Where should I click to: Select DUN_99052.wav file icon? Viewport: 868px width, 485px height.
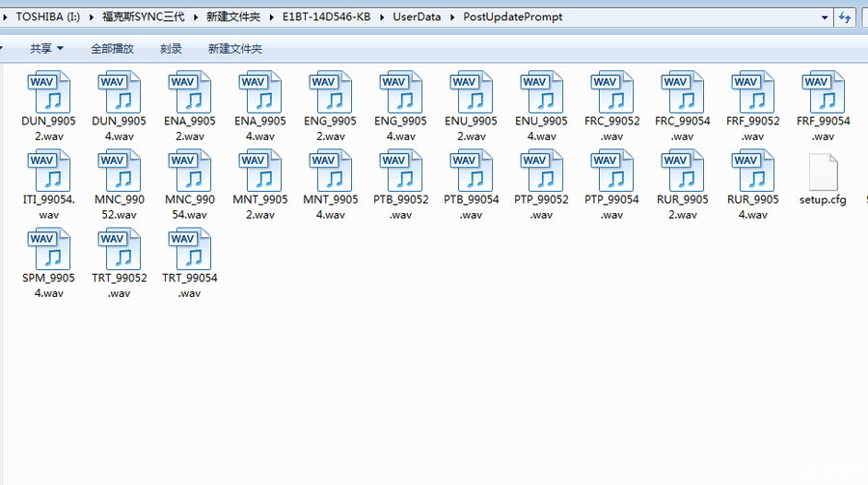(x=49, y=92)
